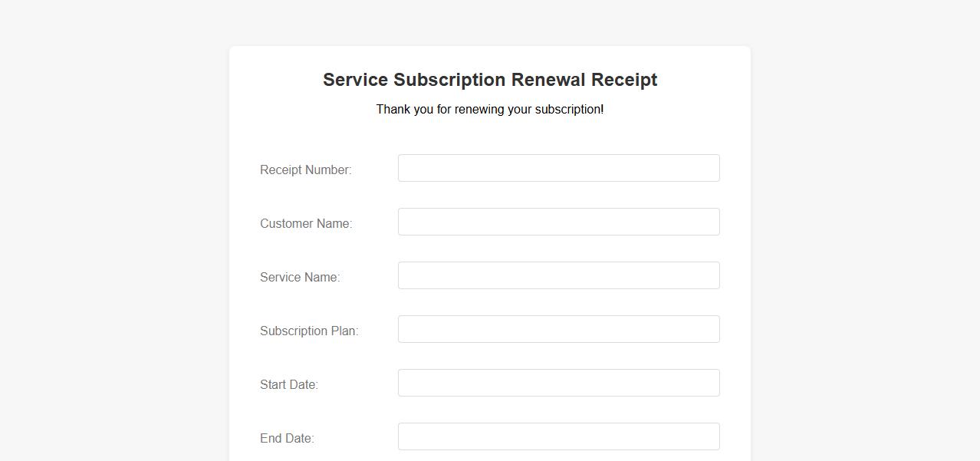Select the Service Name input field
The height and width of the screenshot is (461, 980).
click(558, 275)
